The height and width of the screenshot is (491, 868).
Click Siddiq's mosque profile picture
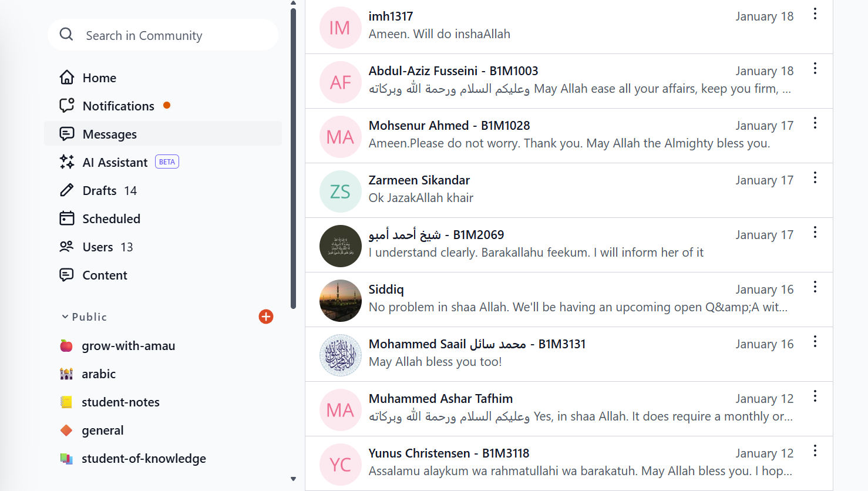point(341,301)
